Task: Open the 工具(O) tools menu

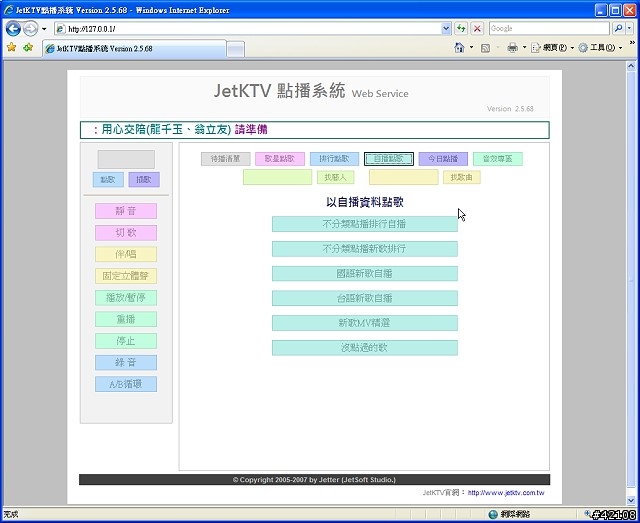Action: (600, 48)
